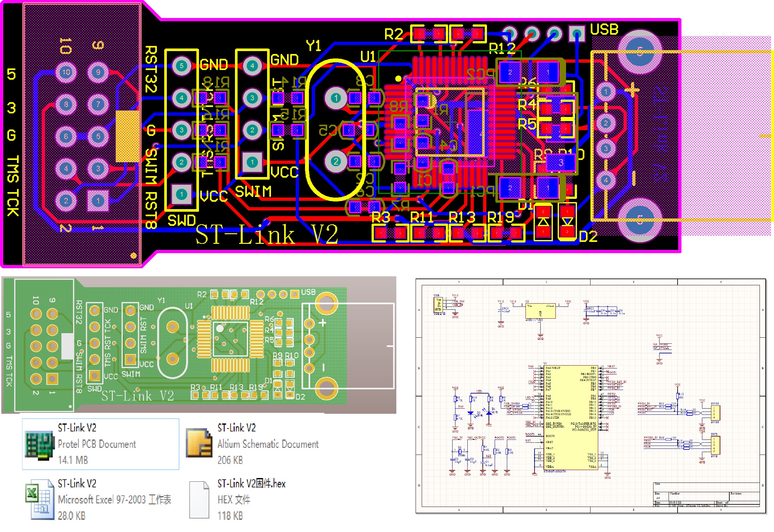Image resolution: width=774 pixels, height=532 pixels.
Task: Click the upper USB mounting hole pad
Action: pos(639,52)
